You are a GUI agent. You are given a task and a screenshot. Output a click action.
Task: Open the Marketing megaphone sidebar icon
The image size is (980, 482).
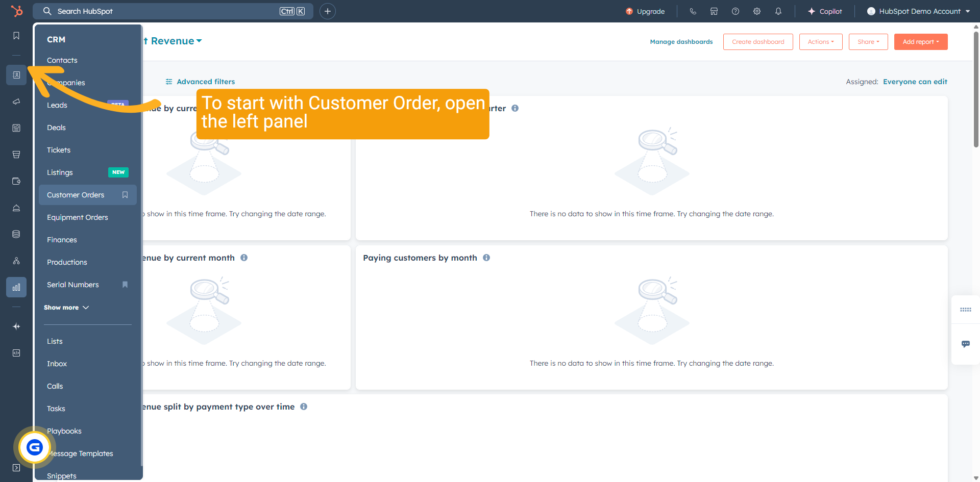16,102
